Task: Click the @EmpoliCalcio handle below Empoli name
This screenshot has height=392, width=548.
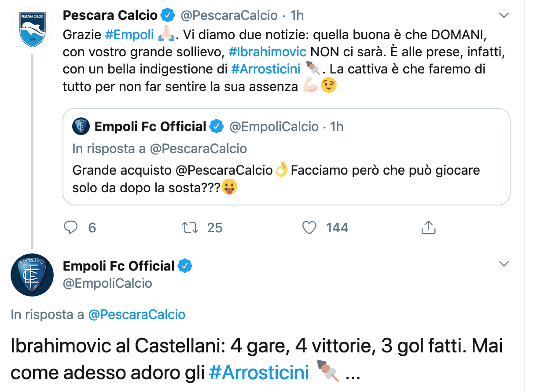Action: 107,283
